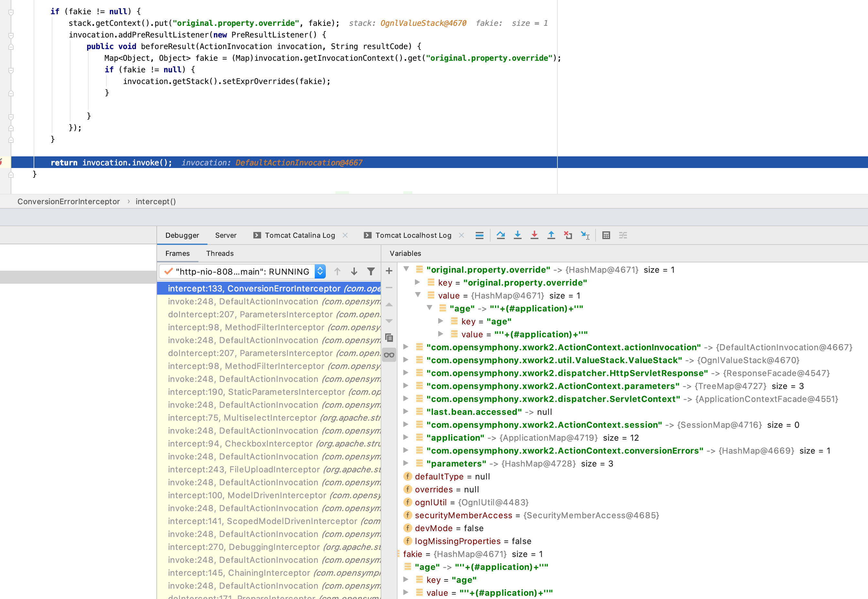Viewport: 868px width, 599px height.
Task: Expand the ServletContext entry
Action: click(x=406, y=399)
